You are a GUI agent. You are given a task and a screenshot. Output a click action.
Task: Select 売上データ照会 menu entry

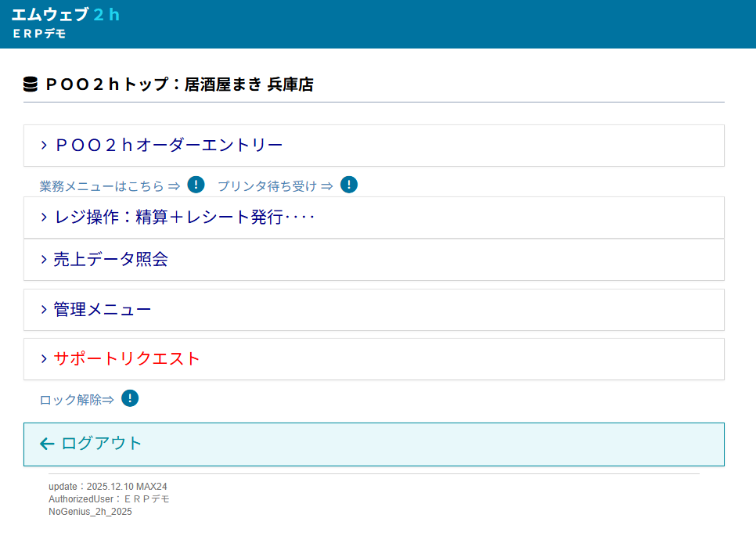coord(110,260)
